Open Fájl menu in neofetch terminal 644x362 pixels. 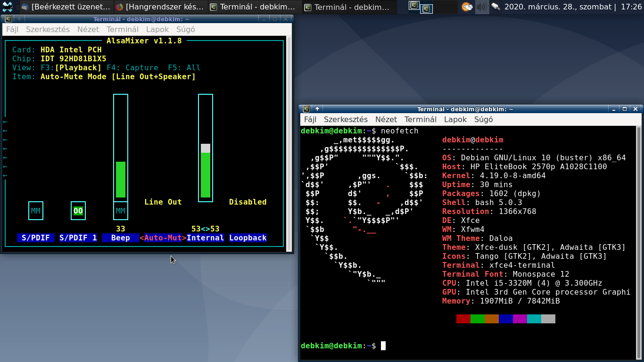tap(310, 119)
